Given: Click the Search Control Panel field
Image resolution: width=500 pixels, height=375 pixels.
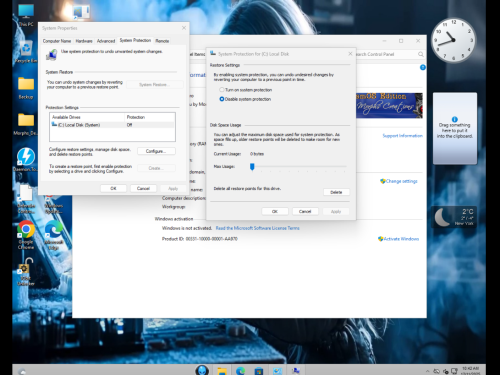Looking at the screenshot, I should pos(388,54).
